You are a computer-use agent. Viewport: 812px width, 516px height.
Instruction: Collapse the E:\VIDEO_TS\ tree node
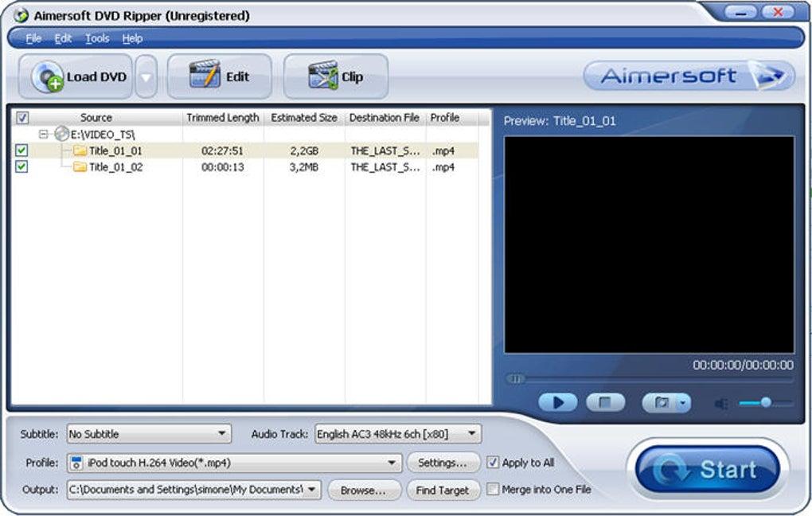(x=44, y=135)
